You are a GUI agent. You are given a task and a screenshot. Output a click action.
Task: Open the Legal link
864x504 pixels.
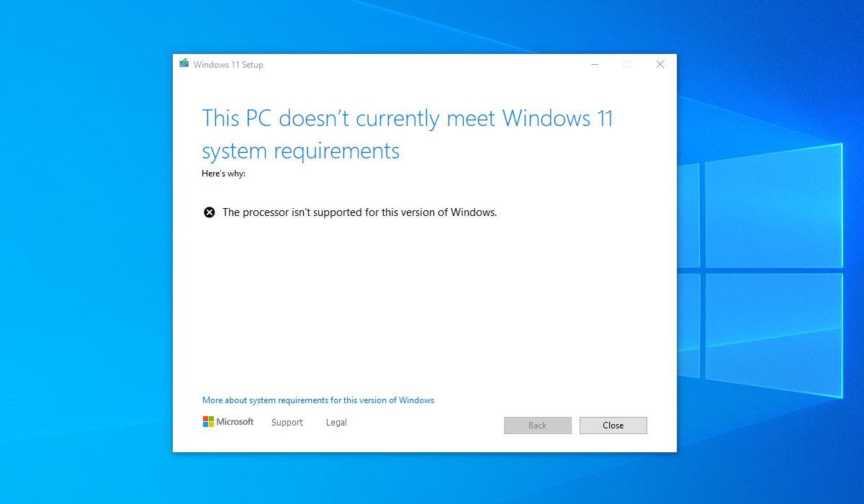coord(336,423)
